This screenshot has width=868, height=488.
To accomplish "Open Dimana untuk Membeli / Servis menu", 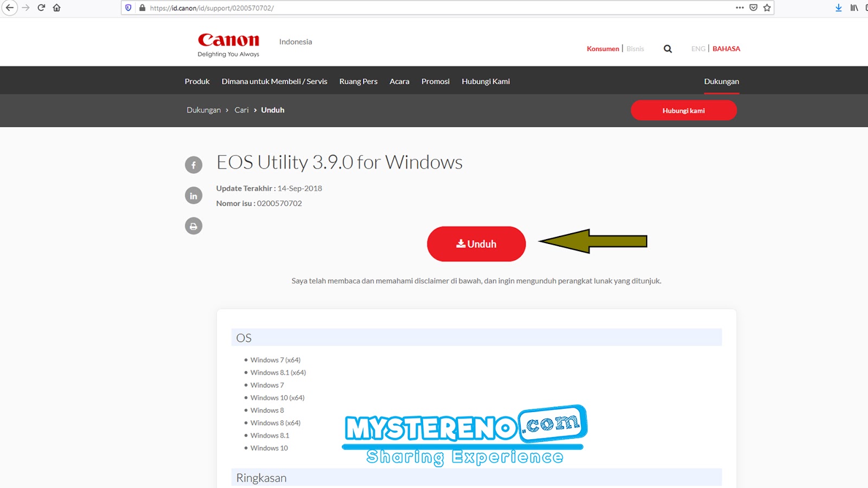I will pos(275,81).
